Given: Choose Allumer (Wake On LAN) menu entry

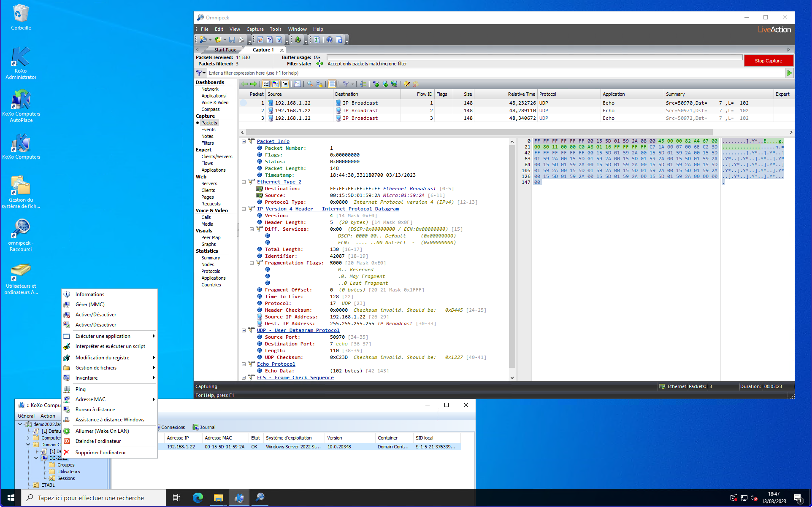Looking at the screenshot, I should 109,431.
